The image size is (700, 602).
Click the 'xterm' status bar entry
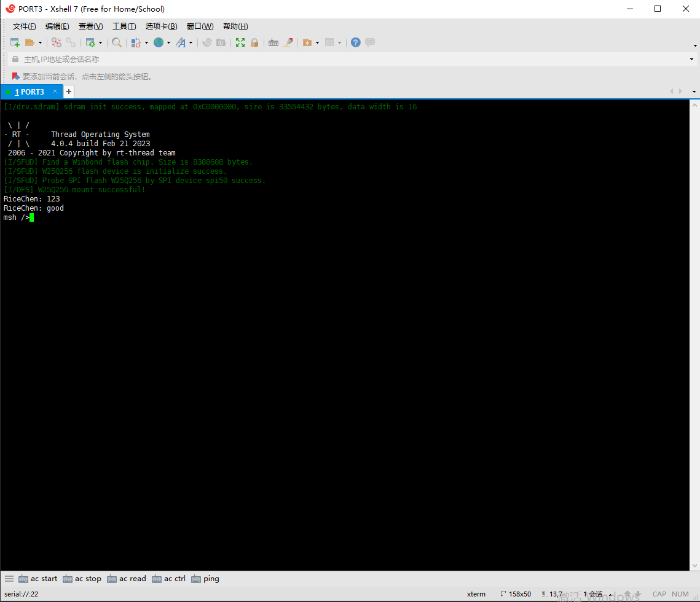coord(476,594)
